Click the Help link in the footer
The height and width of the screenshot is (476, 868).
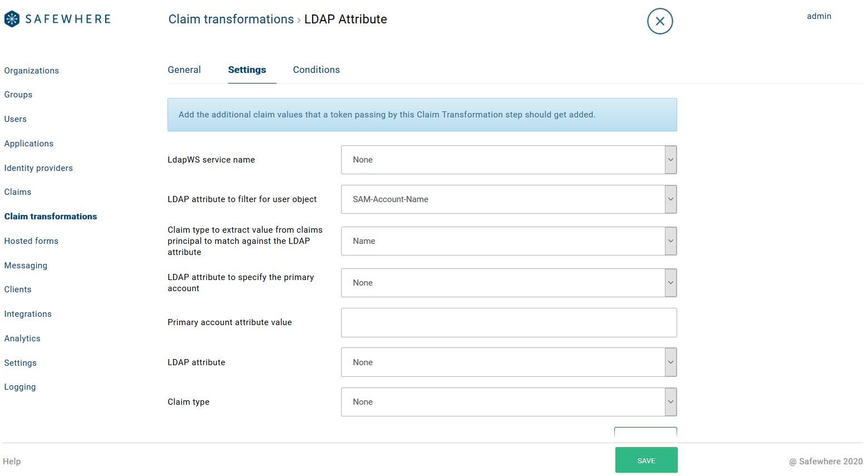pyautogui.click(x=12, y=462)
